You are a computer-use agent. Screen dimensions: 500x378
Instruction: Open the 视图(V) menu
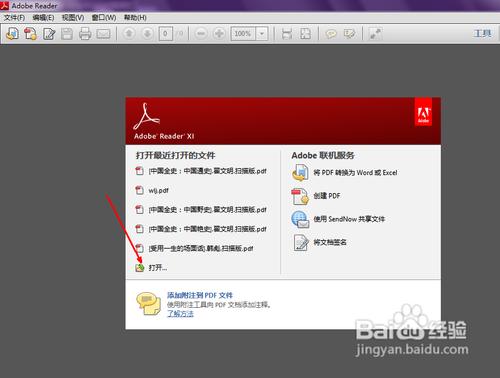pyautogui.click(x=73, y=17)
